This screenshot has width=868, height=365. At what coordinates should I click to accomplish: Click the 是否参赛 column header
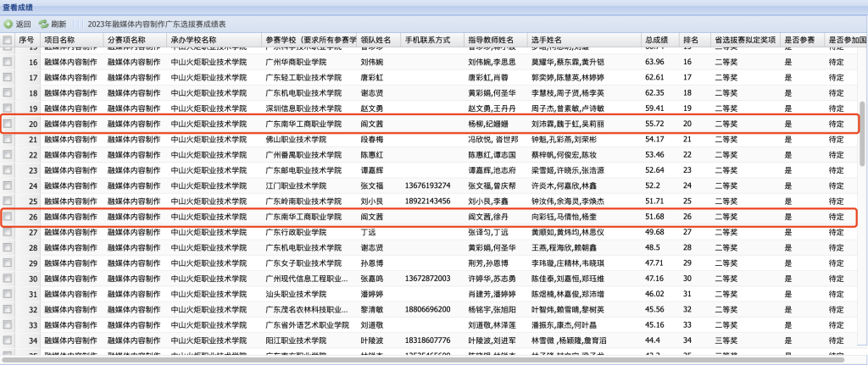(797, 40)
